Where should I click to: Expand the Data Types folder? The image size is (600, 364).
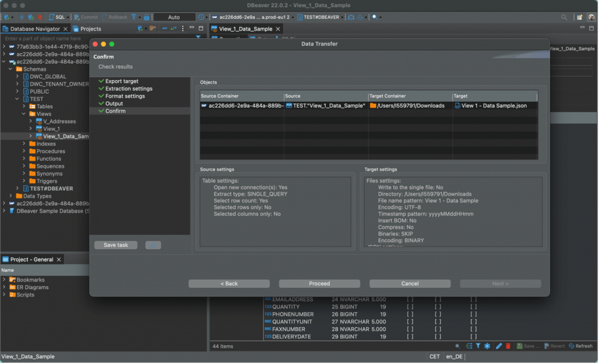coord(11,196)
